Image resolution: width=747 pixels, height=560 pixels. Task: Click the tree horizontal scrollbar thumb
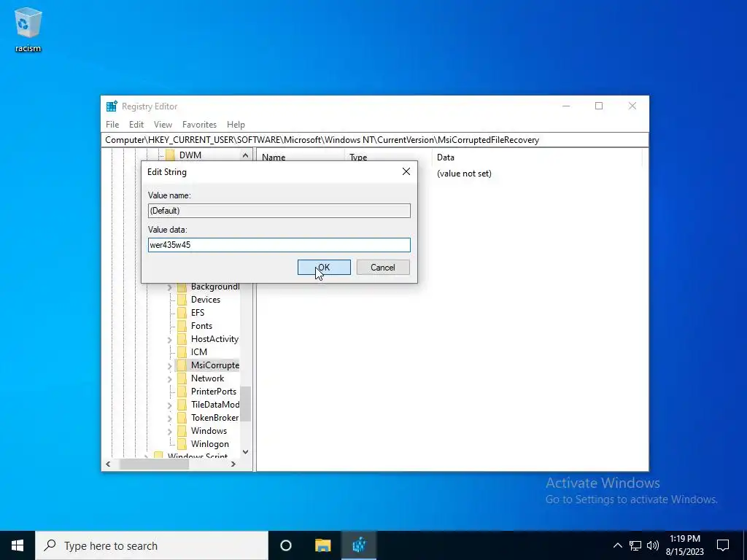[154, 464]
